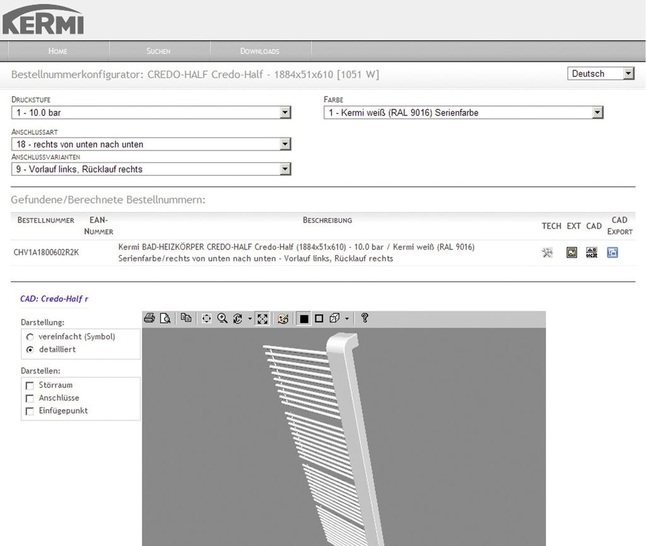Click the EAN-Nummer column header
This screenshot has height=546, width=646.
point(98,226)
